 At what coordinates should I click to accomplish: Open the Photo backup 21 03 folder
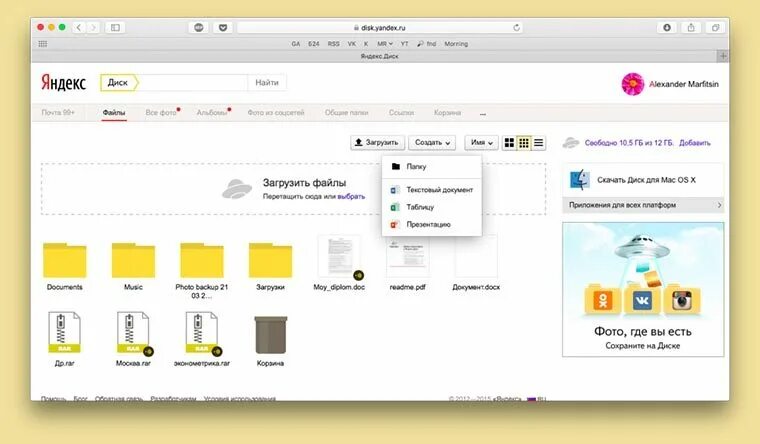pos(202,270)
